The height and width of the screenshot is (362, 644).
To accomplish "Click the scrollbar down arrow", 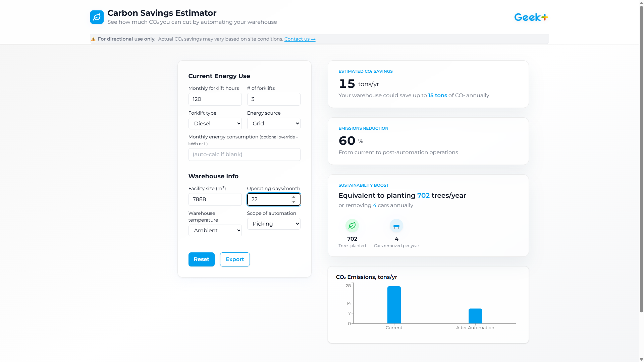I will click(x=641, y=359).
